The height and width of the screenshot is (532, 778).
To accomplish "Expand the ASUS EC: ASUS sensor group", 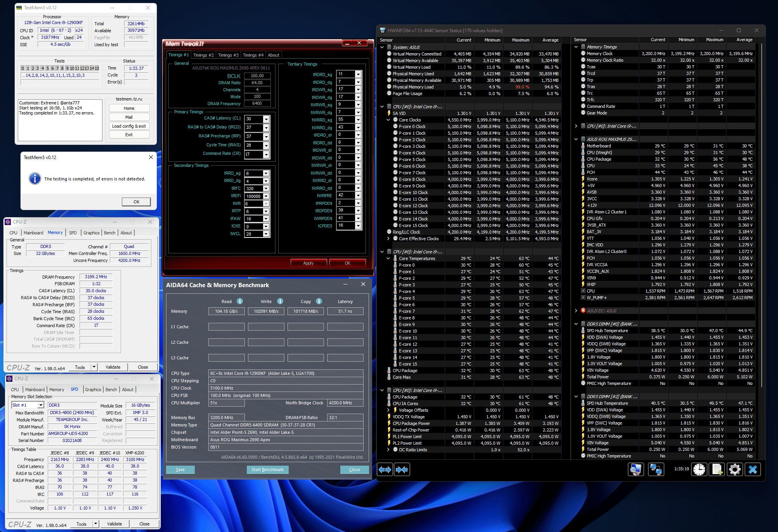I will coord(576,310).
